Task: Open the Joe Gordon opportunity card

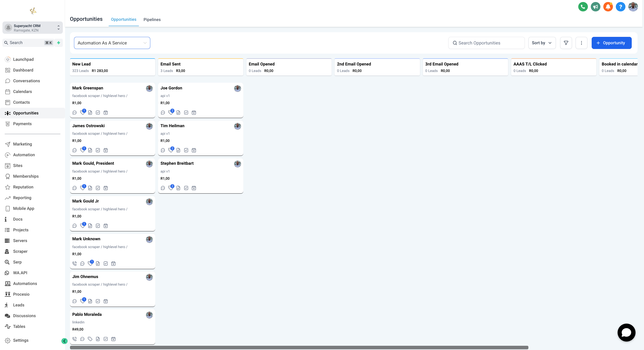Action: point(201,100)
